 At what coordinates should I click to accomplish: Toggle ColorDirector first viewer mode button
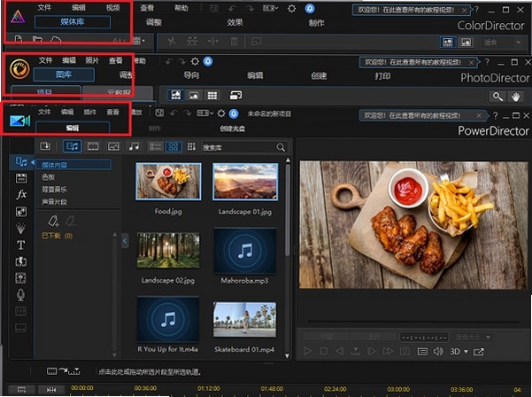coord(448,43)
